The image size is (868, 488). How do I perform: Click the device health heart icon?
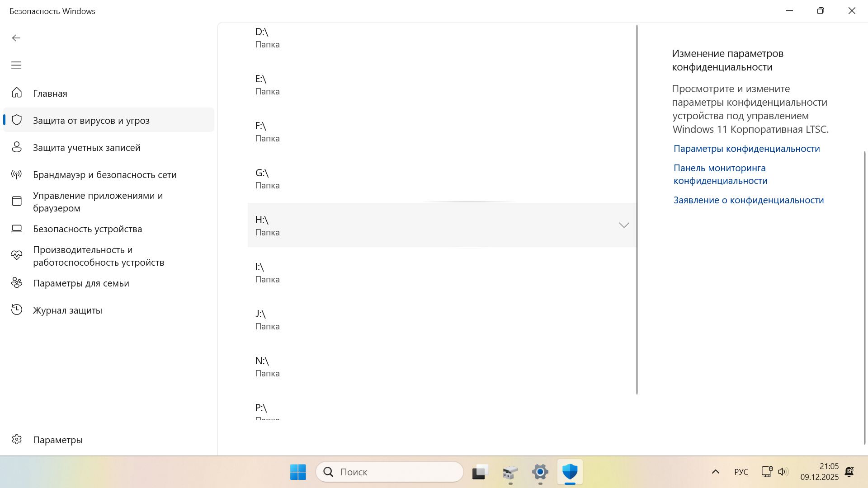[17, 256]
